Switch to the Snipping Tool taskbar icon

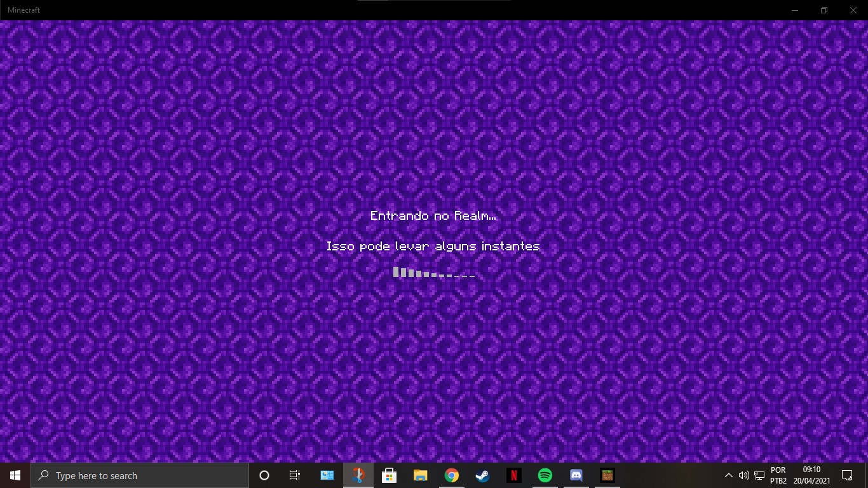pos(358,475)
